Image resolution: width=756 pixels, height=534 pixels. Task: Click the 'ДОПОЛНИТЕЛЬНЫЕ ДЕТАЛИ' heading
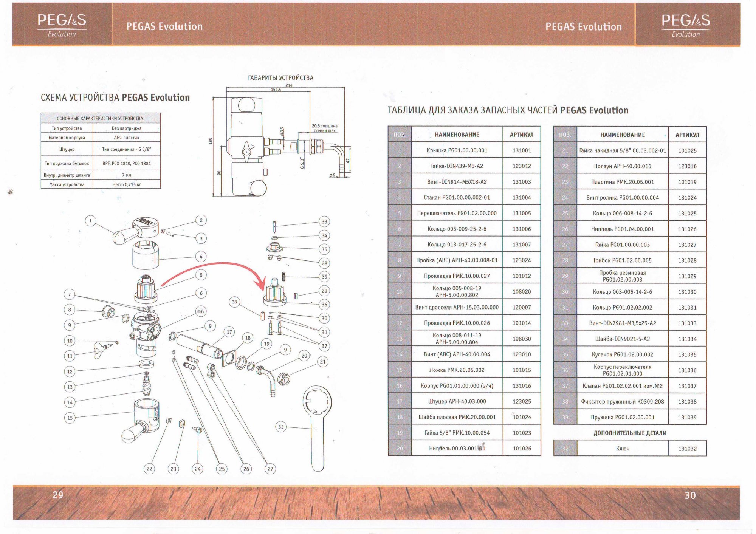[x=630, y=433]
